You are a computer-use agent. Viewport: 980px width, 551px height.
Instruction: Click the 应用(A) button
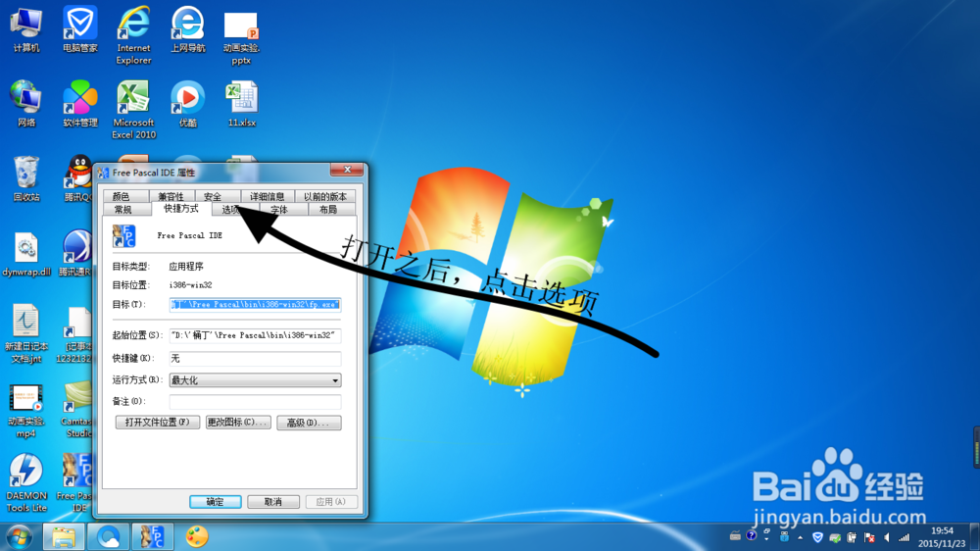tap(330, 502)
